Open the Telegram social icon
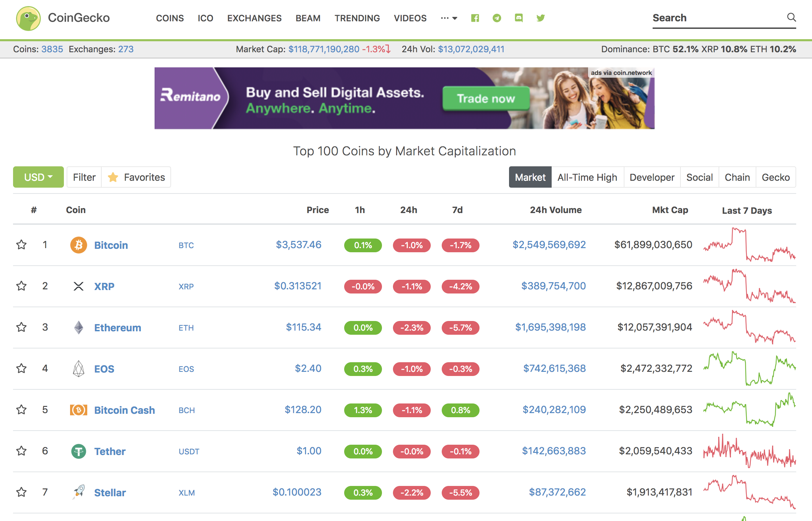 497,18
